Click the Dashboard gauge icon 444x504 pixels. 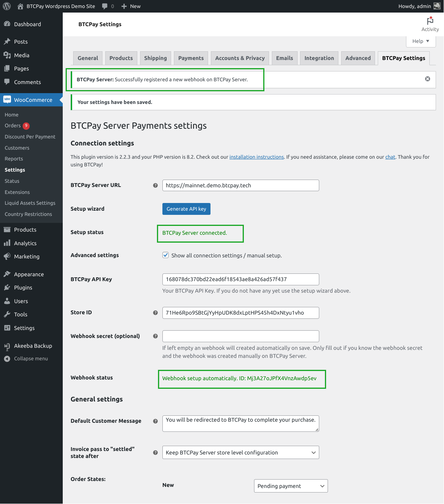coord(7,24)
